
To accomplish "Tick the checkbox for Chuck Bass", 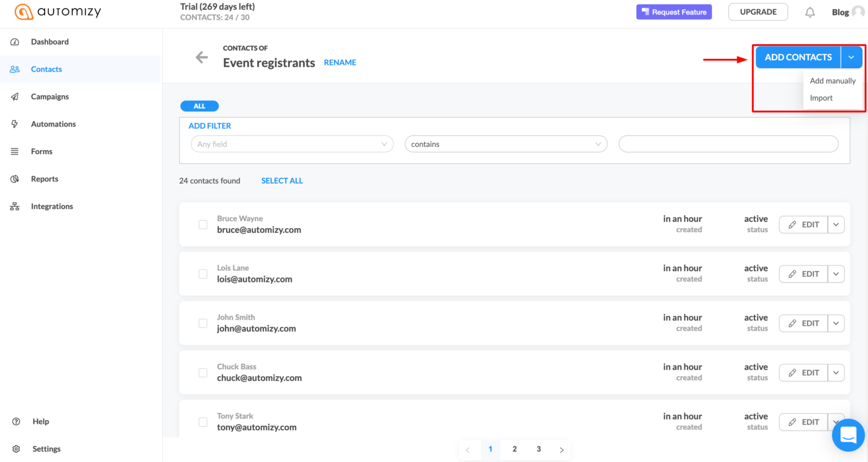I will [x=203, y=372].
